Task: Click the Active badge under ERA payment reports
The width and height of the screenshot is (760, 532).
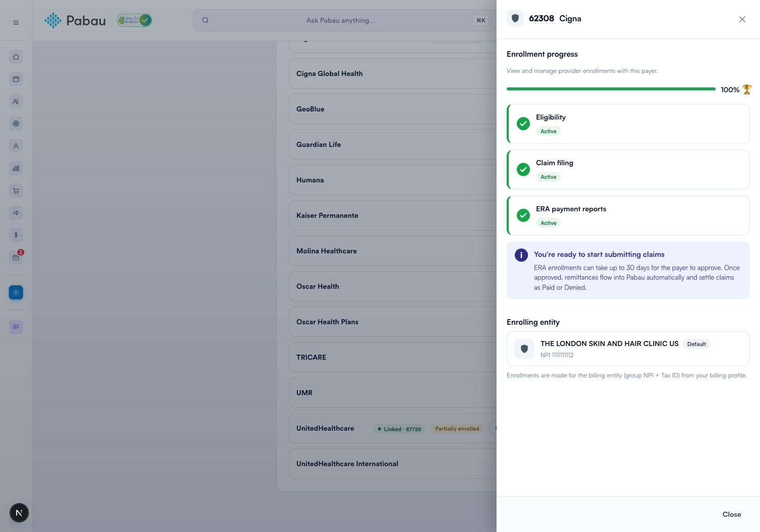Action: pyautogui.click(x=548, y=223)
